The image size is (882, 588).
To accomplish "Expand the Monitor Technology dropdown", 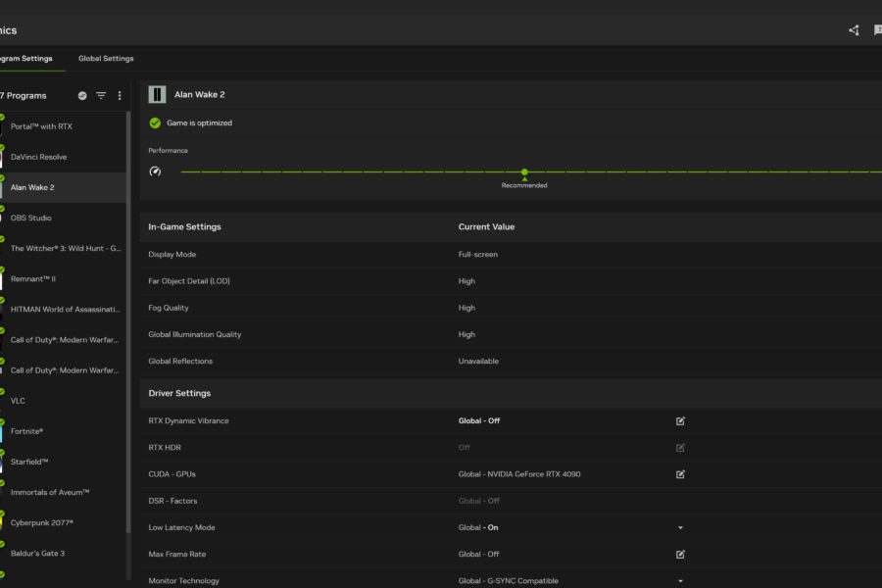I will [x=680, y=581].
